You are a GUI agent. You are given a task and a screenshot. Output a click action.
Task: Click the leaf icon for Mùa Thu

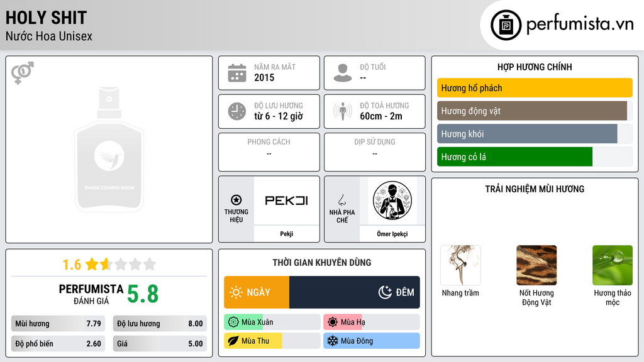coord(233,341)
